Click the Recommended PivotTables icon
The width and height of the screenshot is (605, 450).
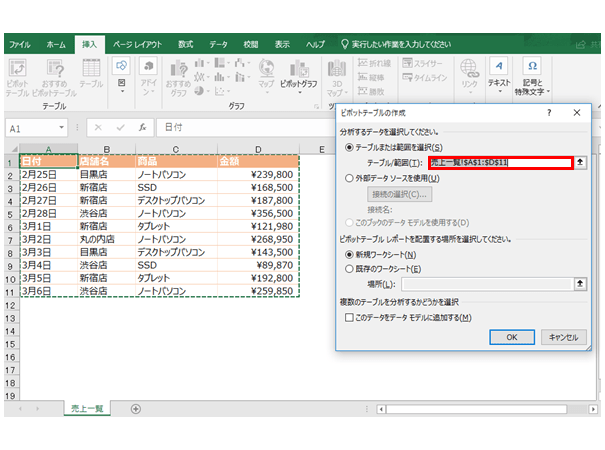55,72
